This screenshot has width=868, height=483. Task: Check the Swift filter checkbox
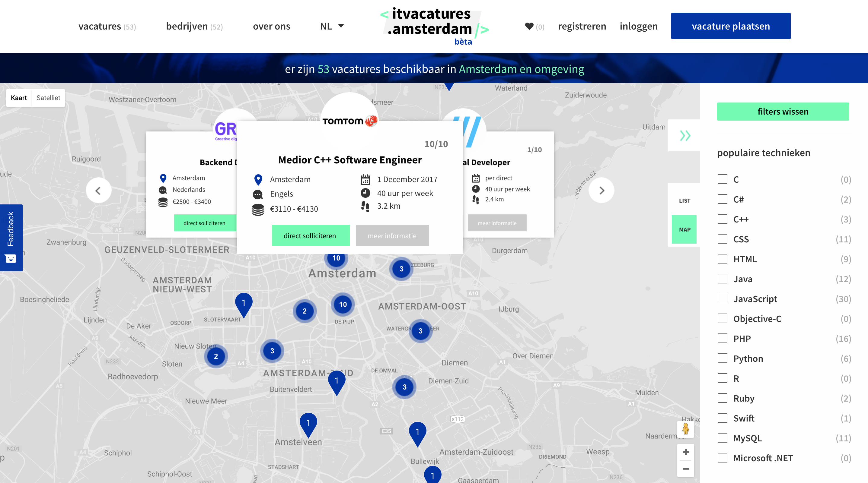(722, 418)
